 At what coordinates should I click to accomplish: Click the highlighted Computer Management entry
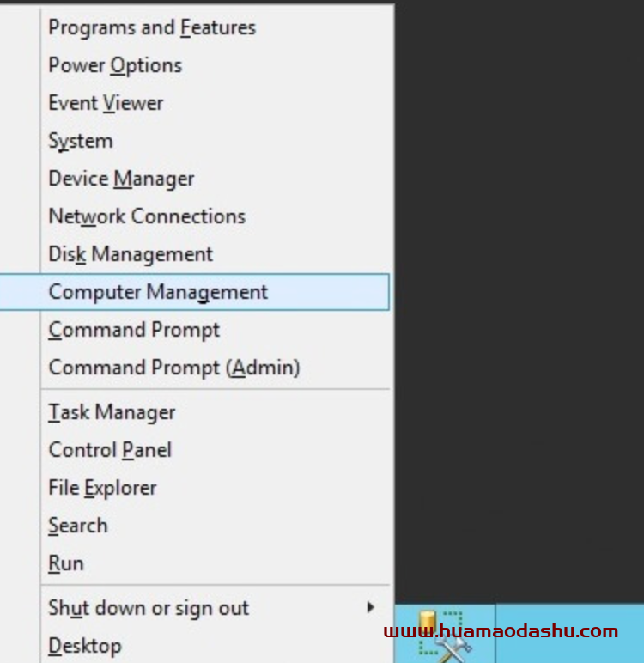[158, 292]
